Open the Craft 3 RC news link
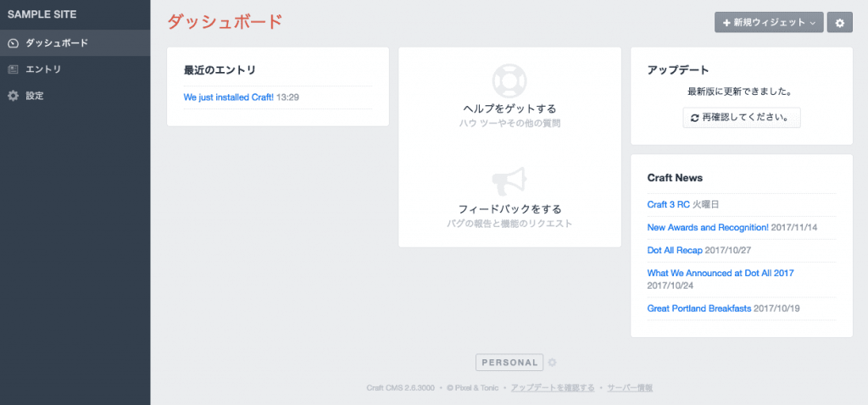The width and height of the screenshot is (868, 405). pos(668,204)
